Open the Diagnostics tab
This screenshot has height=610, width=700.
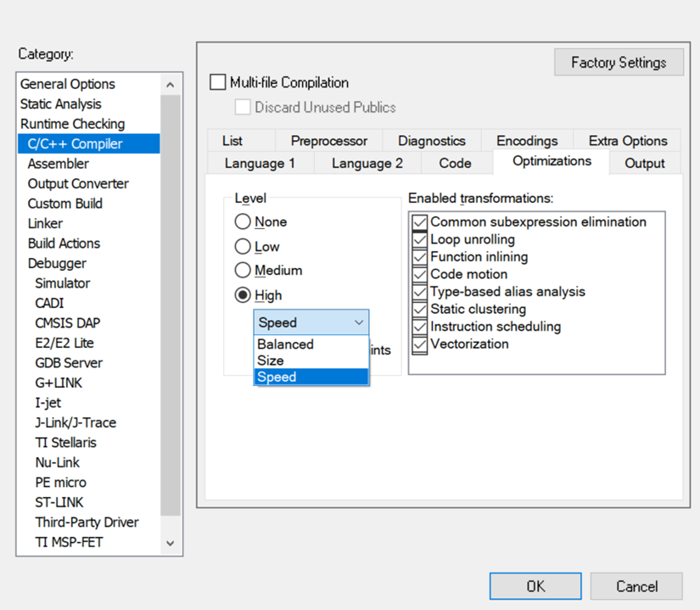coord(431,141)
